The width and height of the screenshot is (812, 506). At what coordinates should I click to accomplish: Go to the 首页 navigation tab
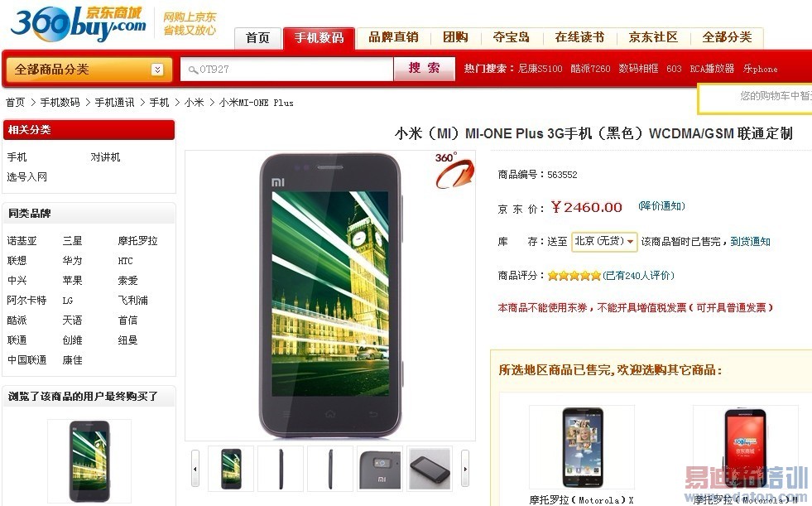[x=258, y=38]
